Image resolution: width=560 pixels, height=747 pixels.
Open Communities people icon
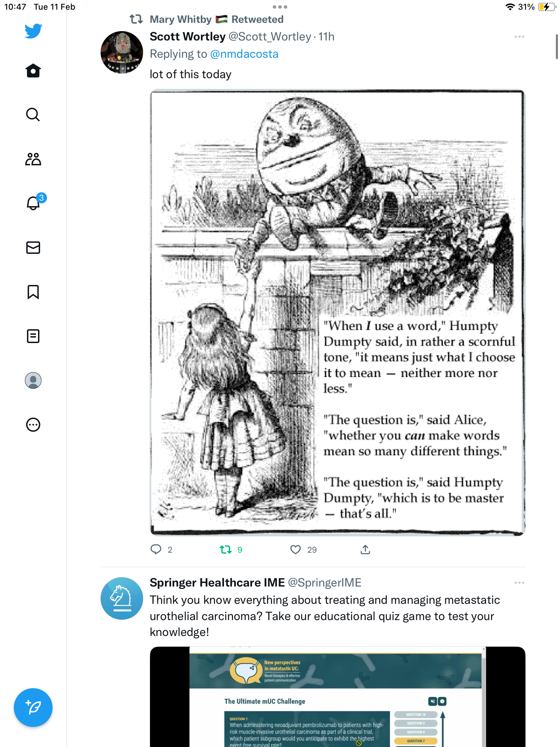33,159
